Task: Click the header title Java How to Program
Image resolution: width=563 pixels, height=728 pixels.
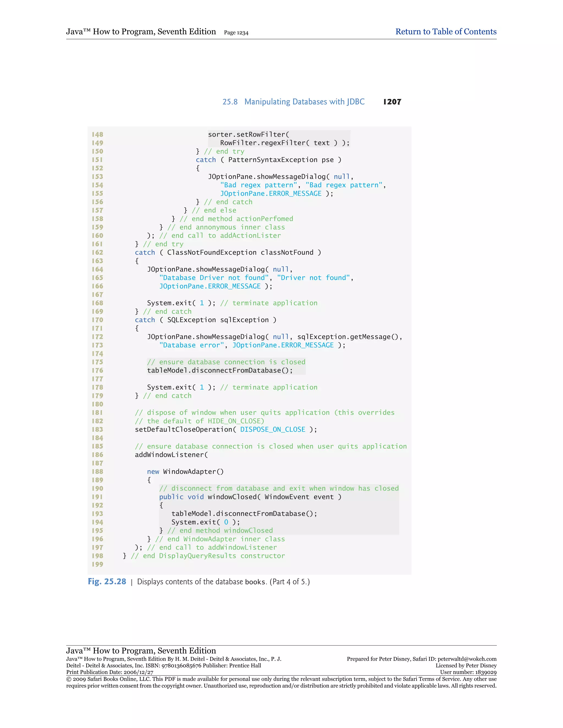Action: pyautogui.click(x=141, y=32)
